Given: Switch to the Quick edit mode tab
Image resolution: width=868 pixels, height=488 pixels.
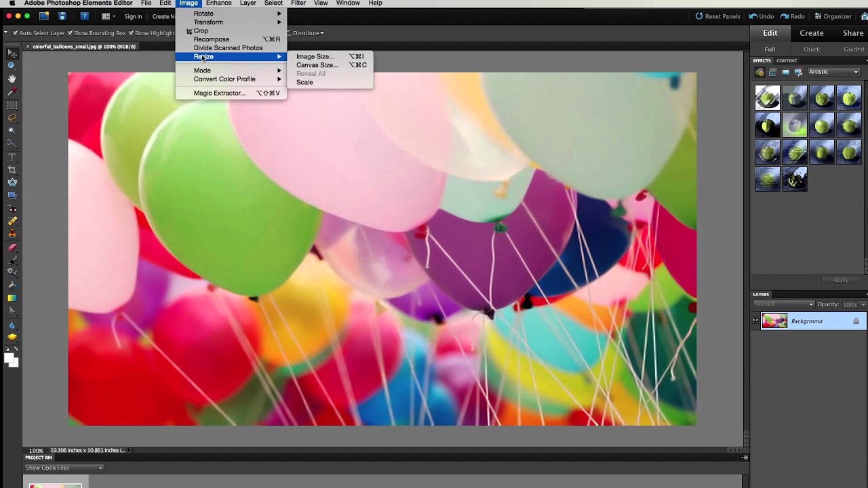Looking at the screenshot, I should (x=812, y=49).
